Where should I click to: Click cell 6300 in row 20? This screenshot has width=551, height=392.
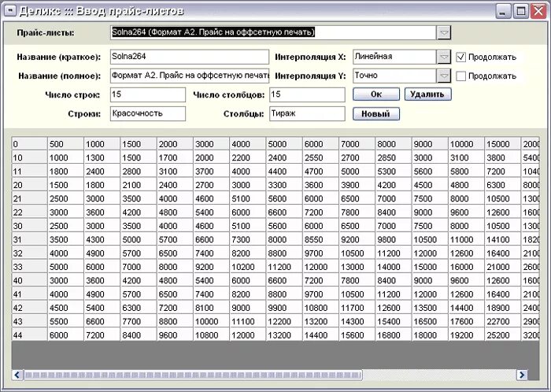pos(502,185)
